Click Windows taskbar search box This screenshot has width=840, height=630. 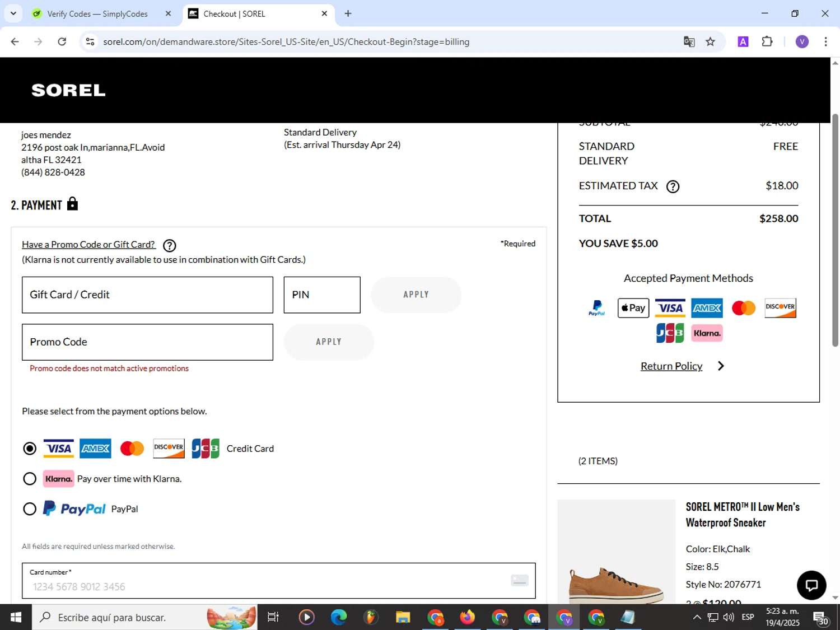144,617
